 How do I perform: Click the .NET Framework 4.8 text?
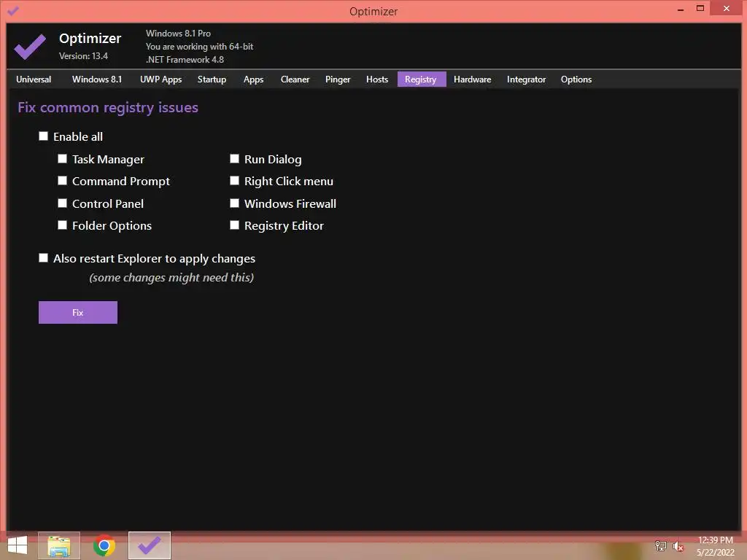(x=185, y=60)
